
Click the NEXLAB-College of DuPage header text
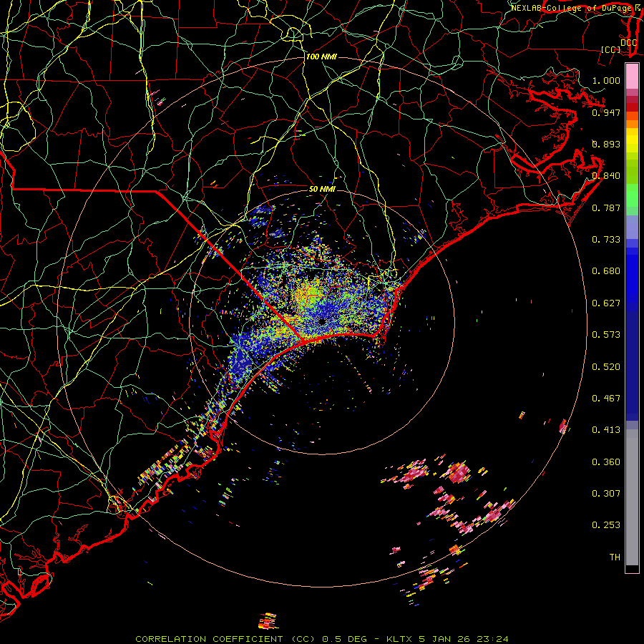click(571, 8)
